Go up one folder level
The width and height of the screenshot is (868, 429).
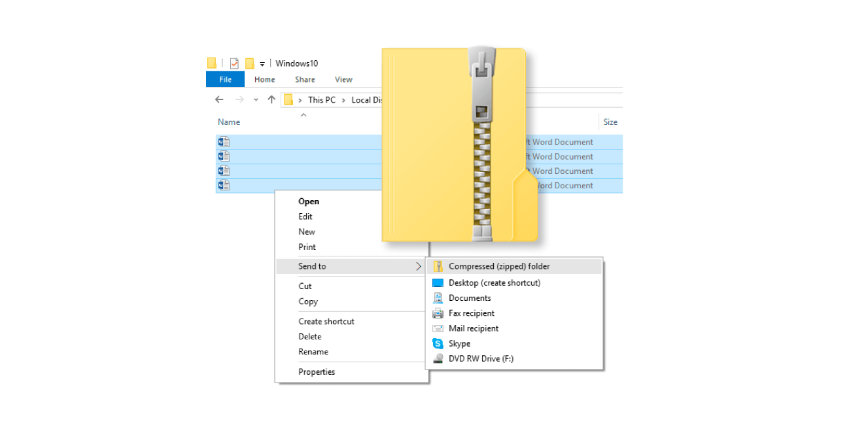[x=271, y=99]
